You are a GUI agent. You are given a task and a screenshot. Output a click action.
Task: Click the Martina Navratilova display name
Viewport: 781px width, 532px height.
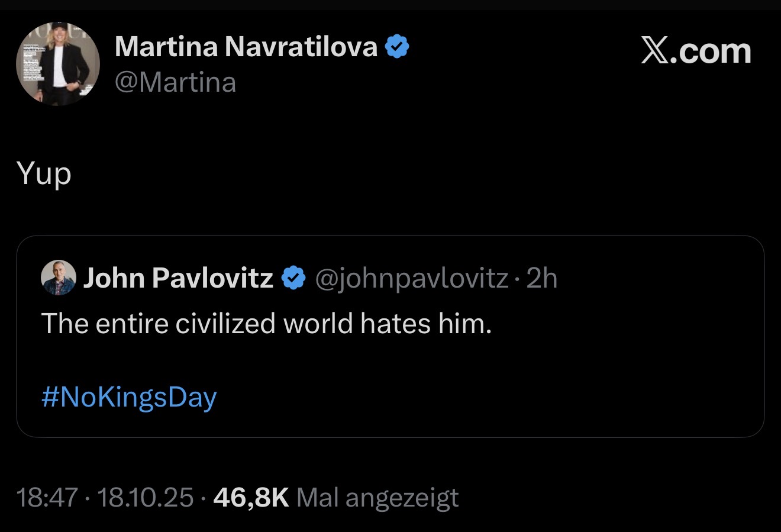coord(246,46)
